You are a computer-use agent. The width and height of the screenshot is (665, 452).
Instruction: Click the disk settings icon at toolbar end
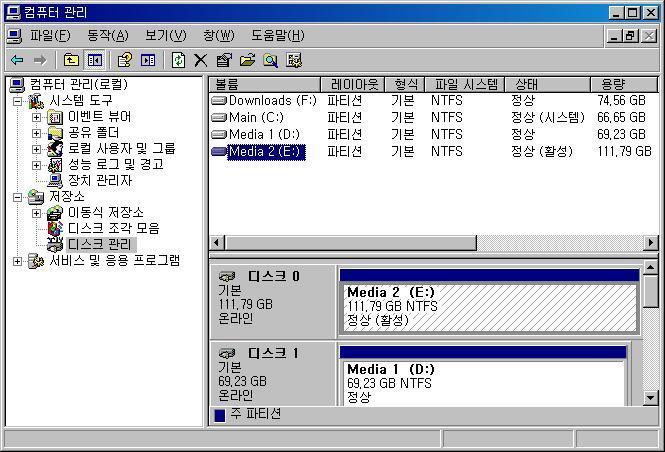click(x=293, y=60)
